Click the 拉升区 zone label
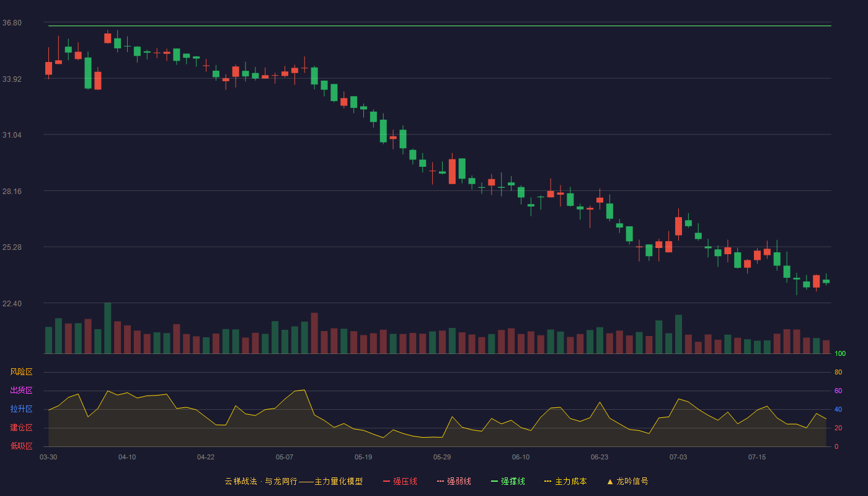 21,409
